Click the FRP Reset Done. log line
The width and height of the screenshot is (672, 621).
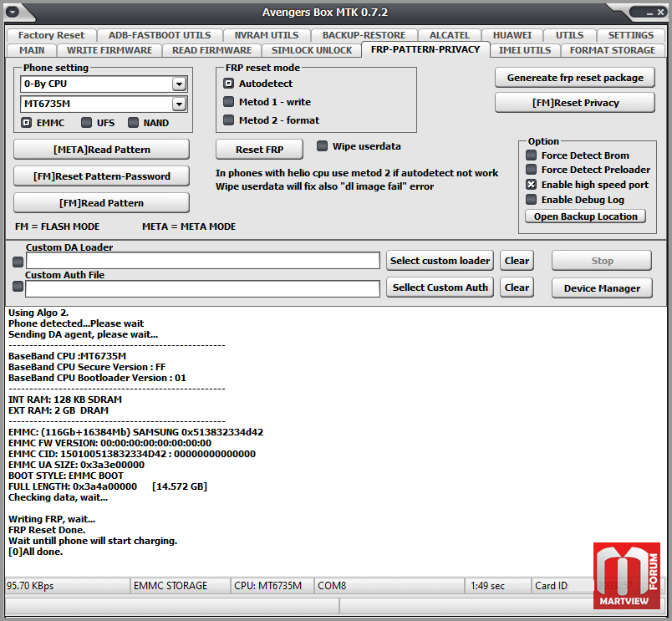(47, 530)
